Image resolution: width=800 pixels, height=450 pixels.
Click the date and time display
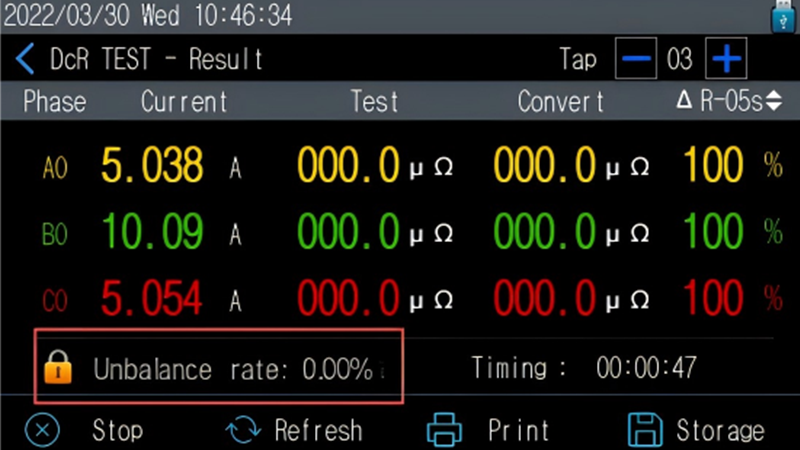pyautogui.click(x=150, y=16)
